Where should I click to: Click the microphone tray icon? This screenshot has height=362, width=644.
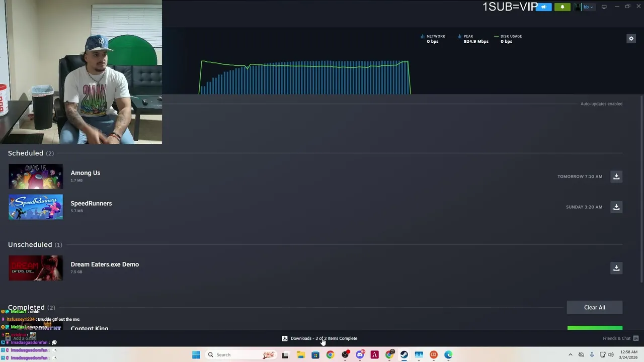pos(592,355)
